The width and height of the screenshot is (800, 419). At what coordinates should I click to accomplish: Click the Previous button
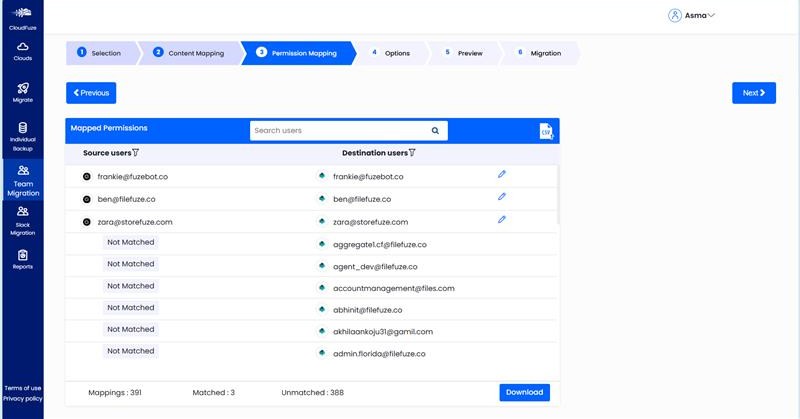[x=91, y=93]
